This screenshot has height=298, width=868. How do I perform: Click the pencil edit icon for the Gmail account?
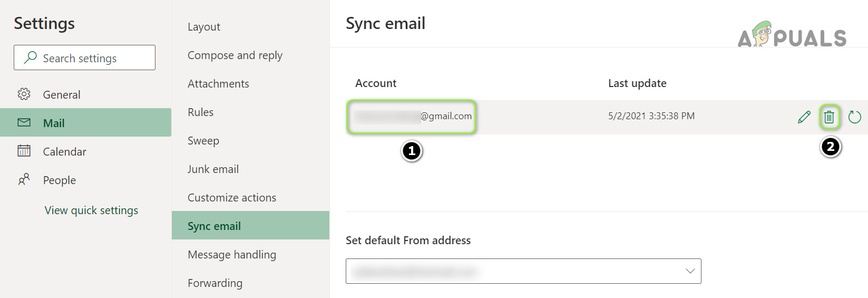pos(804,117)
